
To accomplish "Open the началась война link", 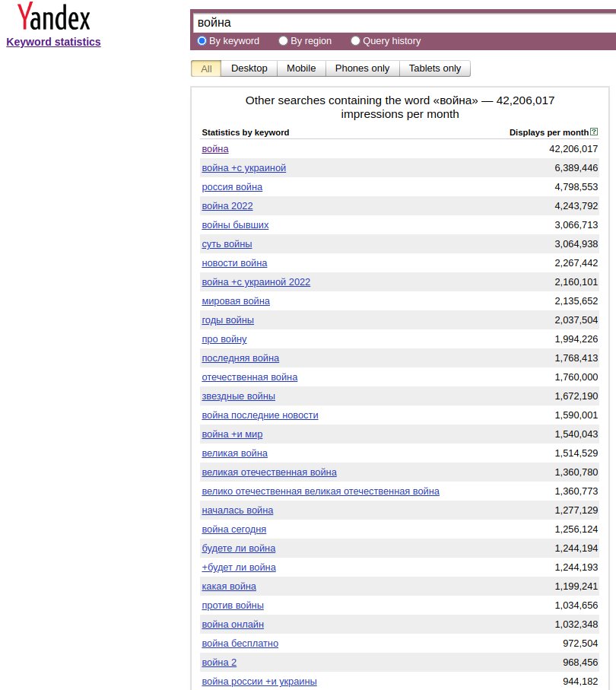I will tap(237, 510).
